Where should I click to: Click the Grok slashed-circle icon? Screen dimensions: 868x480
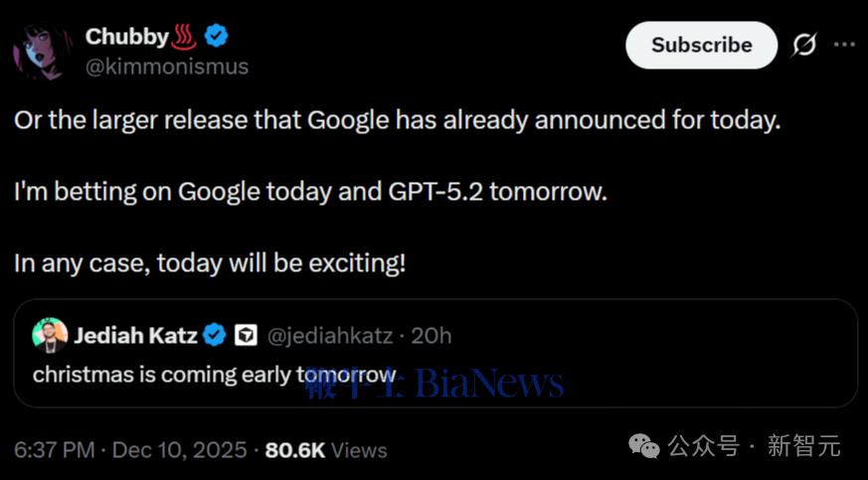[x=802, y=45]
